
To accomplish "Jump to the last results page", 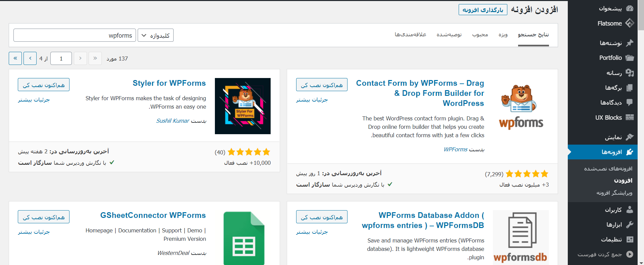I will (x=15, y=59).
